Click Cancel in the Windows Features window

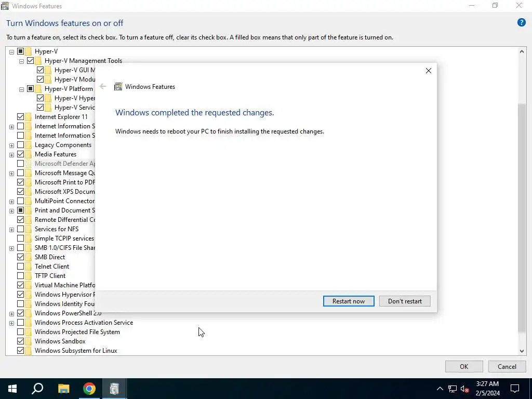[507, 366]
